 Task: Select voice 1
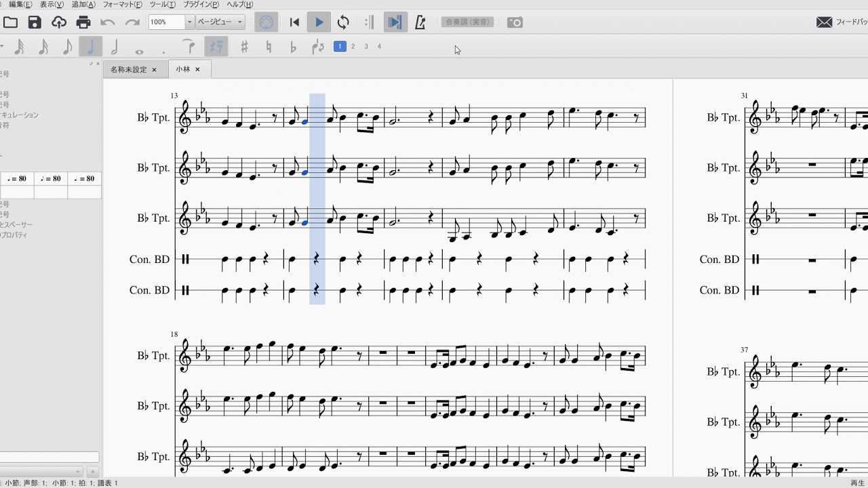[340, 47]
